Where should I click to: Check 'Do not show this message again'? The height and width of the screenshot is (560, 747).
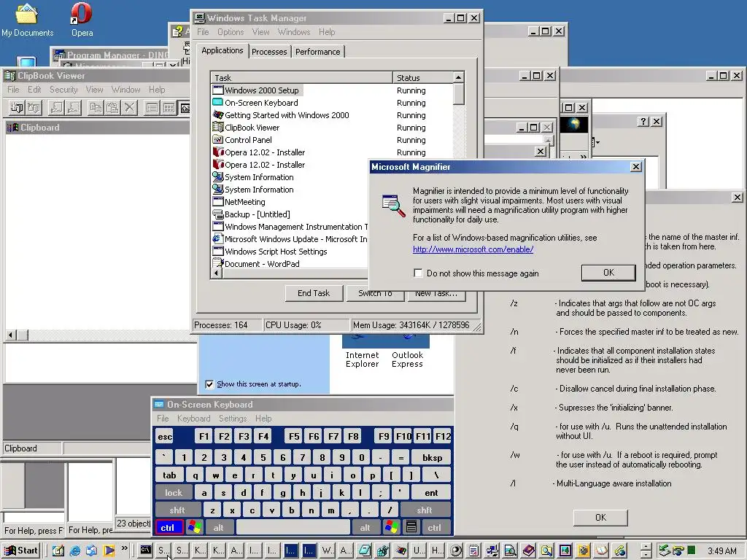coord(418,273)
